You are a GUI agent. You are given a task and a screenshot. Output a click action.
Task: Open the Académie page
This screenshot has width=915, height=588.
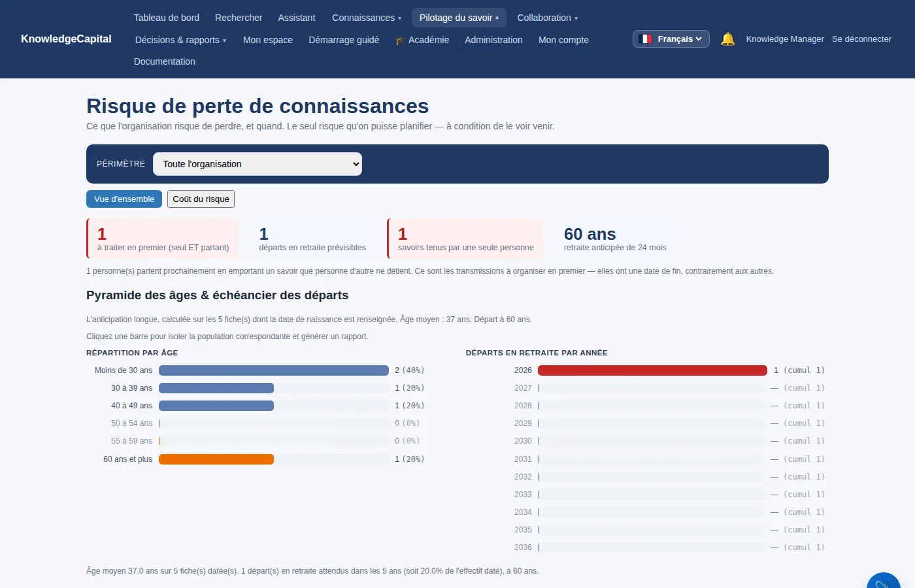[422, 40]
